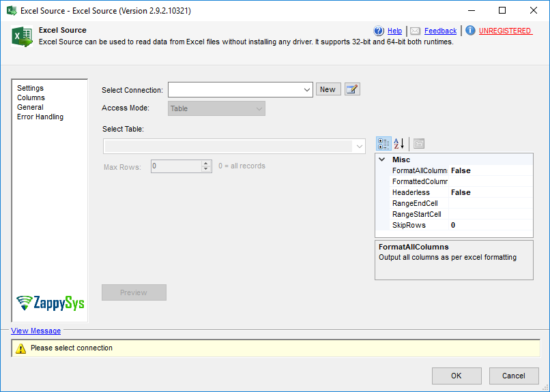Select the SkipRows property row
The width and height of the screenshot is (550, 392).
click(x=461, y=225)
